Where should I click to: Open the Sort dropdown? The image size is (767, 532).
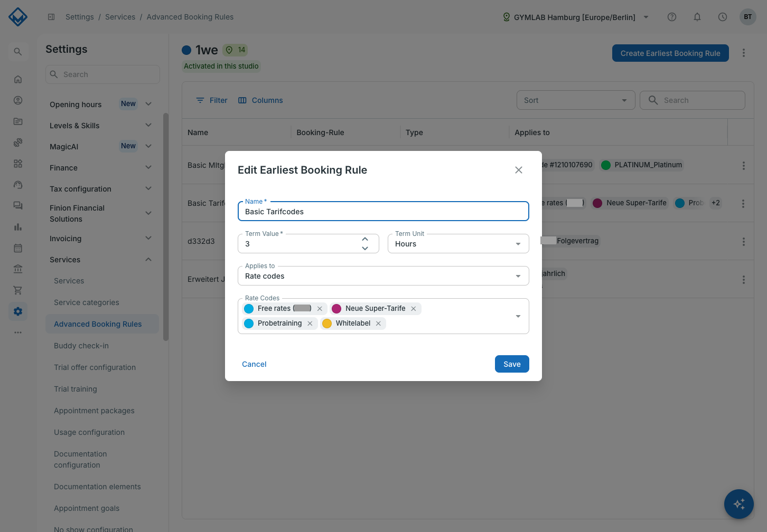[576, 100]
